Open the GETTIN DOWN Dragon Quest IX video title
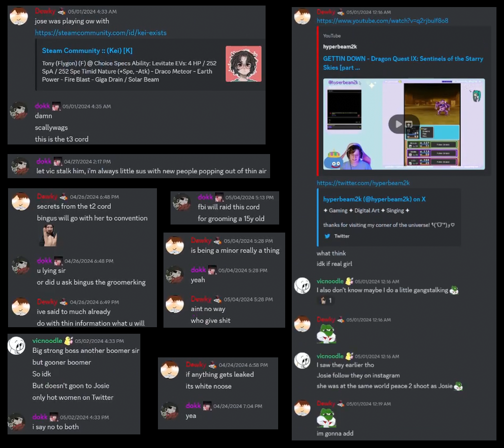 coord(403,63)
